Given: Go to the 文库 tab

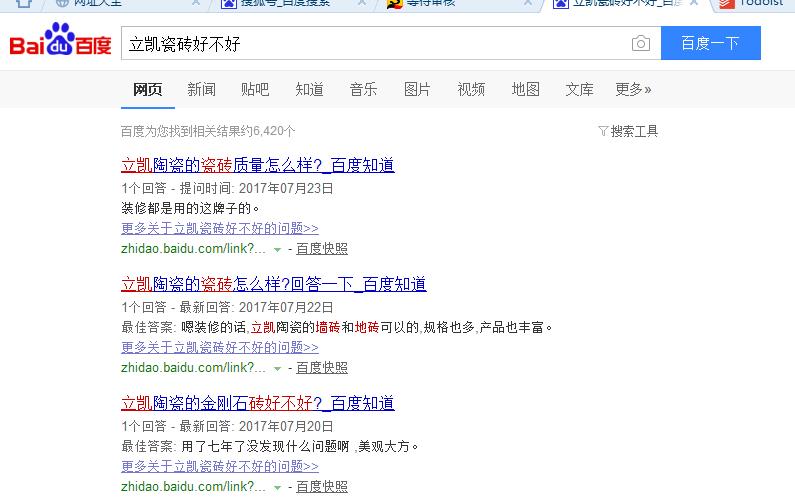Looking at the screenshot, I should [x=579, y=89].
